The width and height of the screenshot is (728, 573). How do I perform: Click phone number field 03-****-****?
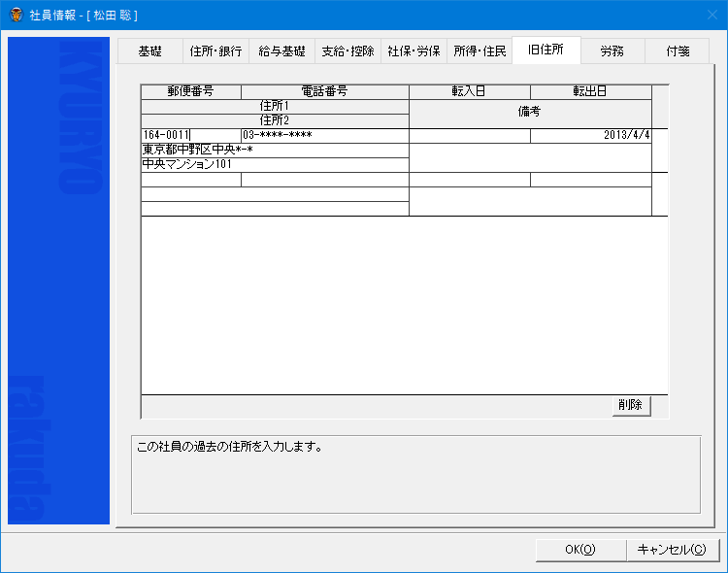325,136
